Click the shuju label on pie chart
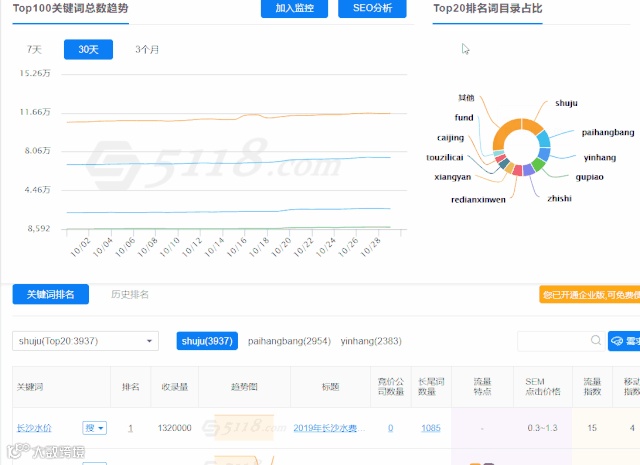The width and height of the screenshot is (640, 465). [x=566, y=103]
